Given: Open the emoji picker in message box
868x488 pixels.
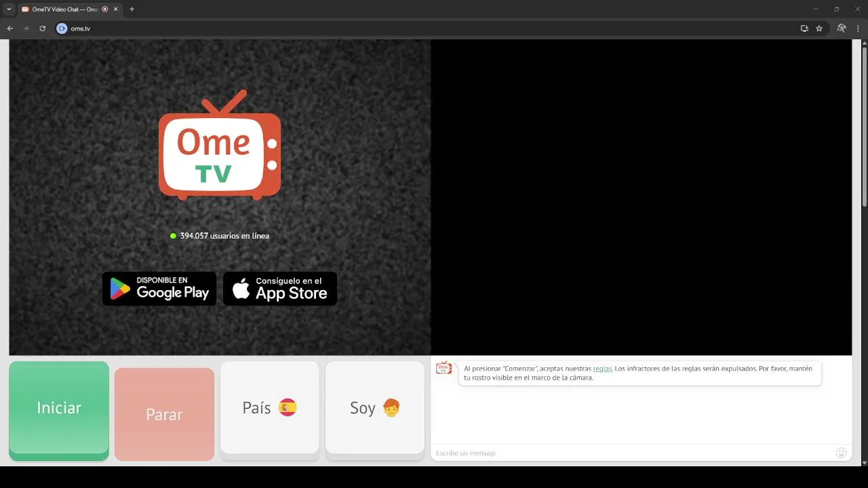Looking at the screenshot, I should [842, 453].
